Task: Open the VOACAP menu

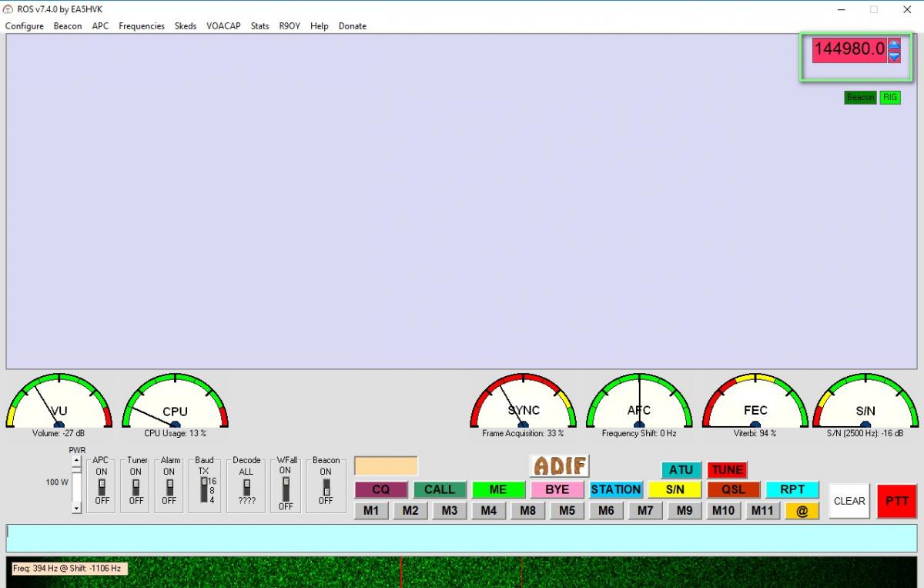Action: click(x=223, y=26)
